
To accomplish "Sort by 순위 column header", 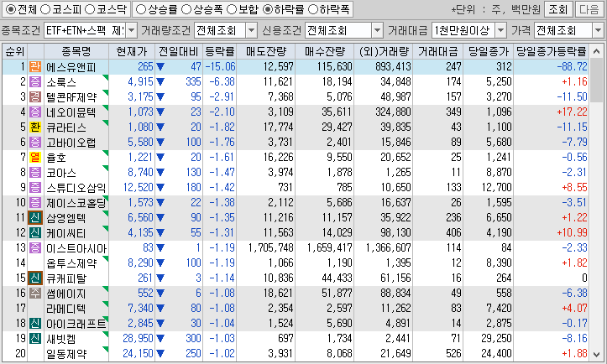I will point(15,51).
